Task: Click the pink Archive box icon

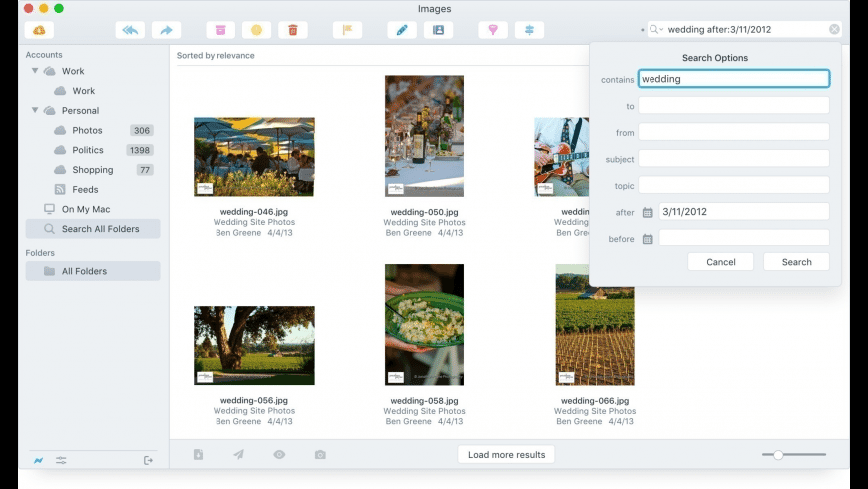Action: coord(220,30)
